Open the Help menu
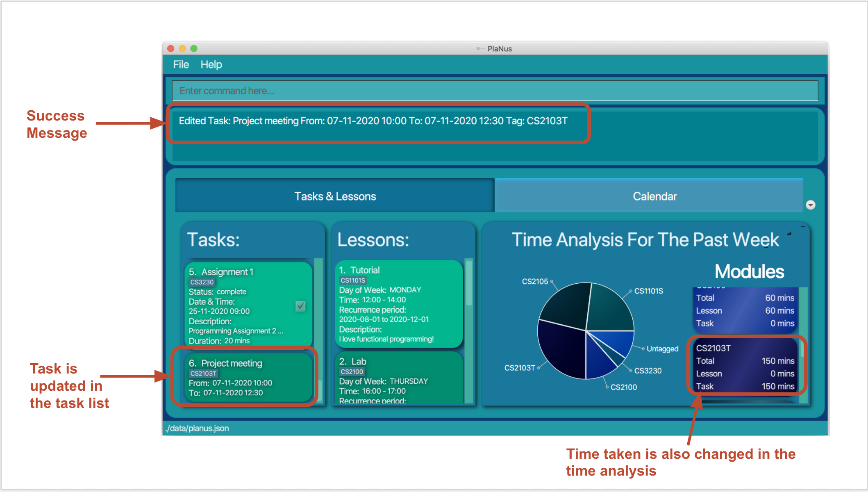The width and height of the screenshot is (868, 492). 211,64
